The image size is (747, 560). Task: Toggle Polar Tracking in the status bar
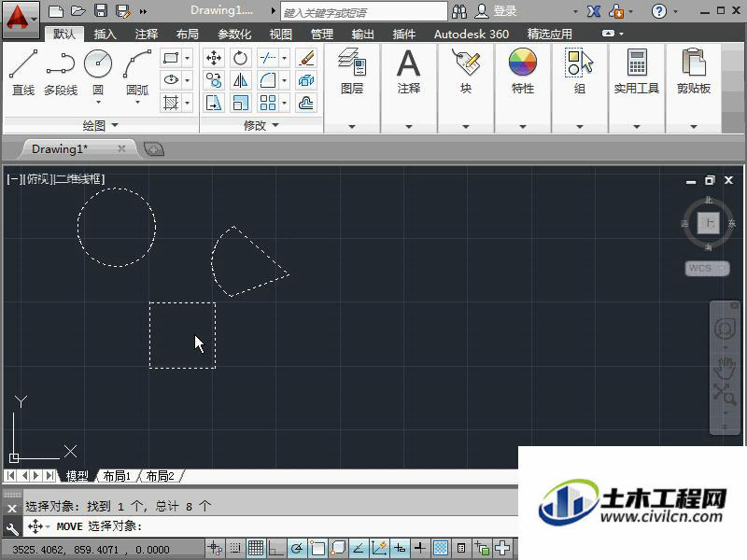tap(297, 549)
